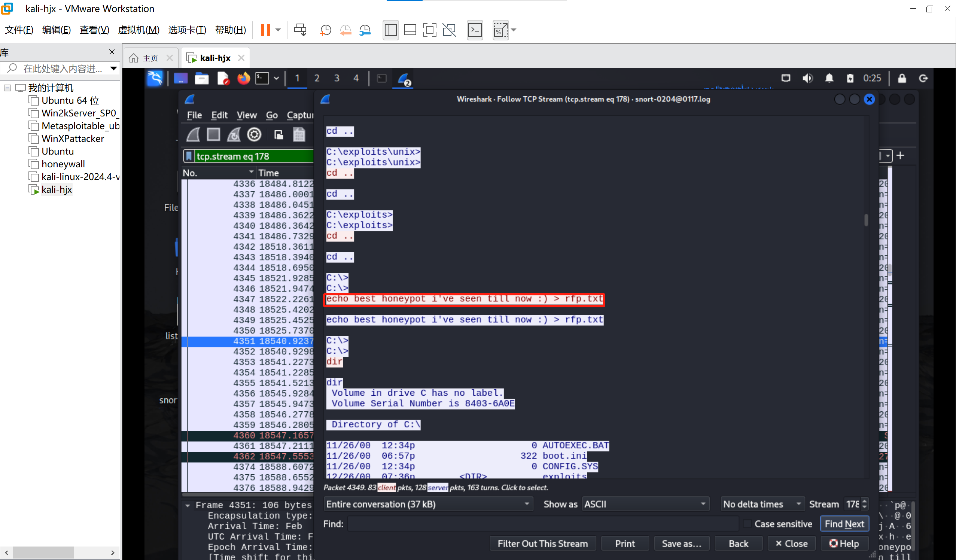Pause the virtual machine
This screenshot has width=956, height=560.
(265, 30)
